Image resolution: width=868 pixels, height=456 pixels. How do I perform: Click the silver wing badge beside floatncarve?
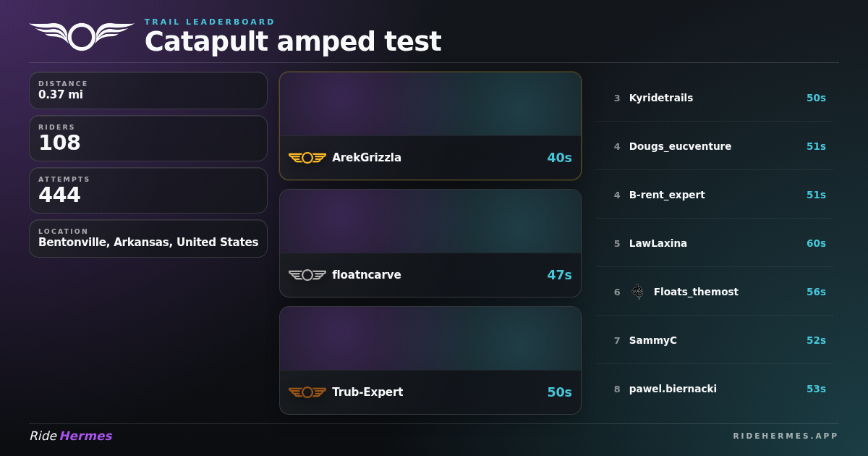pyautogui.click(x=307, y=275)
